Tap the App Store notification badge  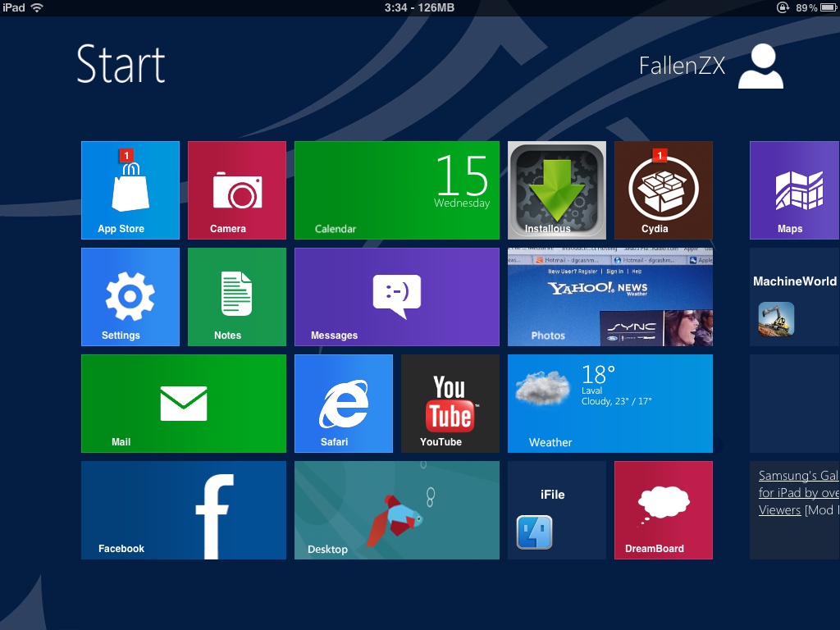tap(126, 155)
